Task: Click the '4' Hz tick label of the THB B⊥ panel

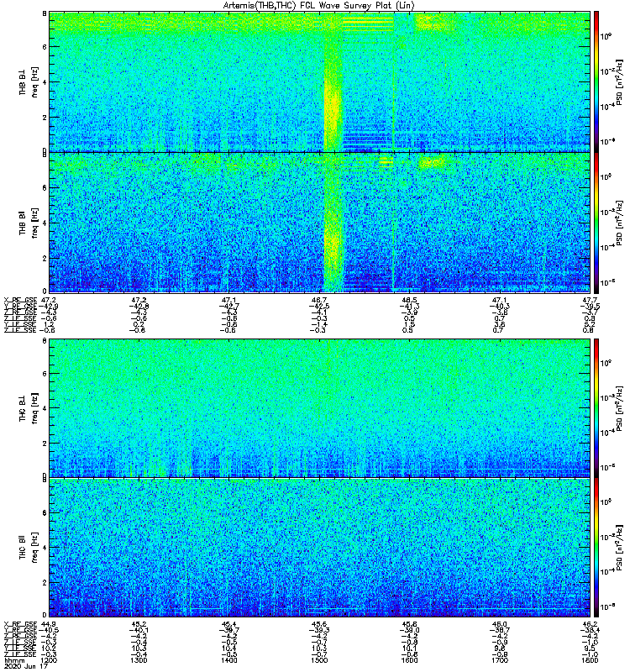Action: click(45, 82)
